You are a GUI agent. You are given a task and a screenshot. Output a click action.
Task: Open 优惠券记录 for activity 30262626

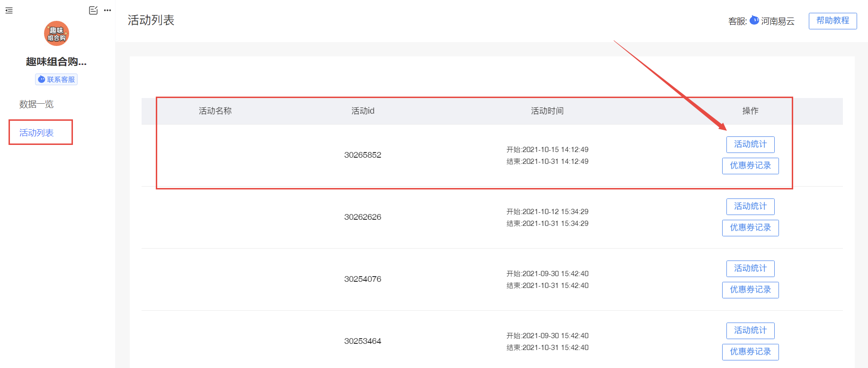point(750,228)
